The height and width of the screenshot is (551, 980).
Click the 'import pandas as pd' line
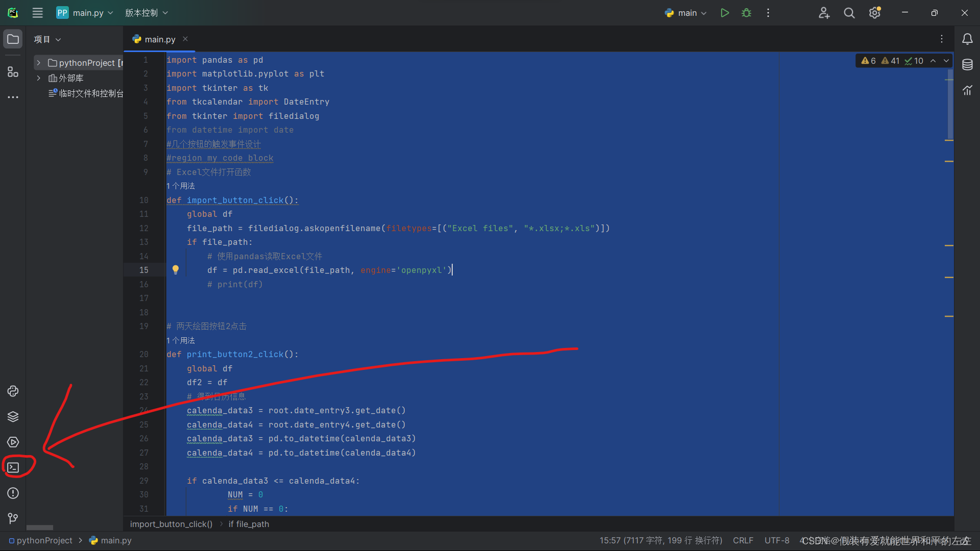(215, 60)
